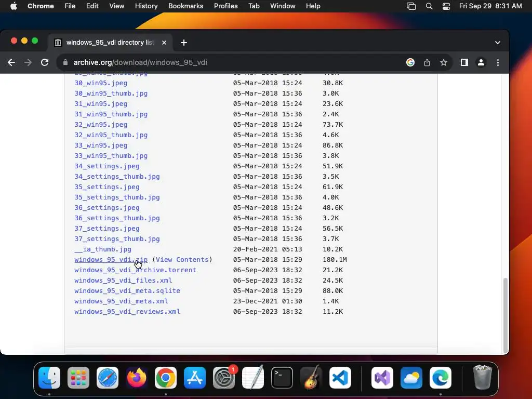
Task: Click the browser forward arrow
Action: click(x=28, y=62)
